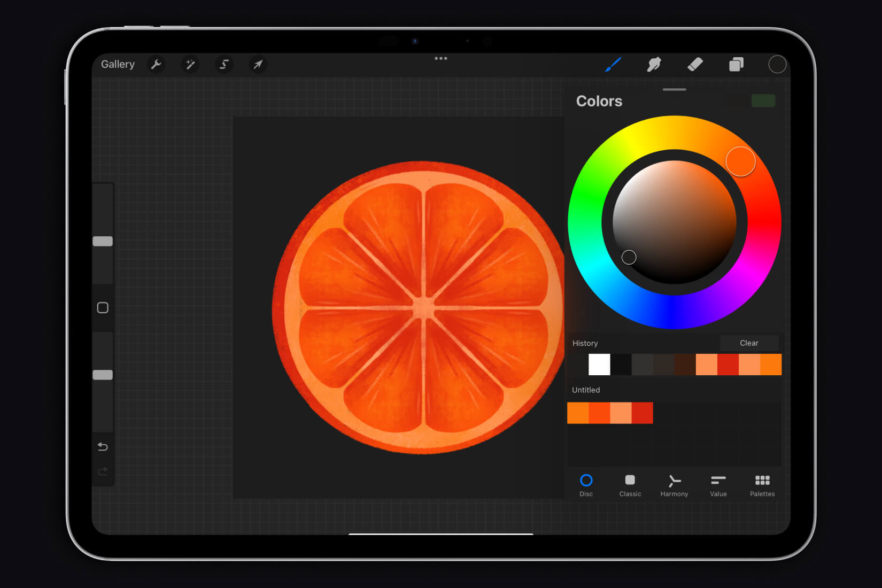The height and width of the screenshot is (588, 882).
Task: Pick the first orange swatch in Untitled palette
Action: [x=578, y=413]
